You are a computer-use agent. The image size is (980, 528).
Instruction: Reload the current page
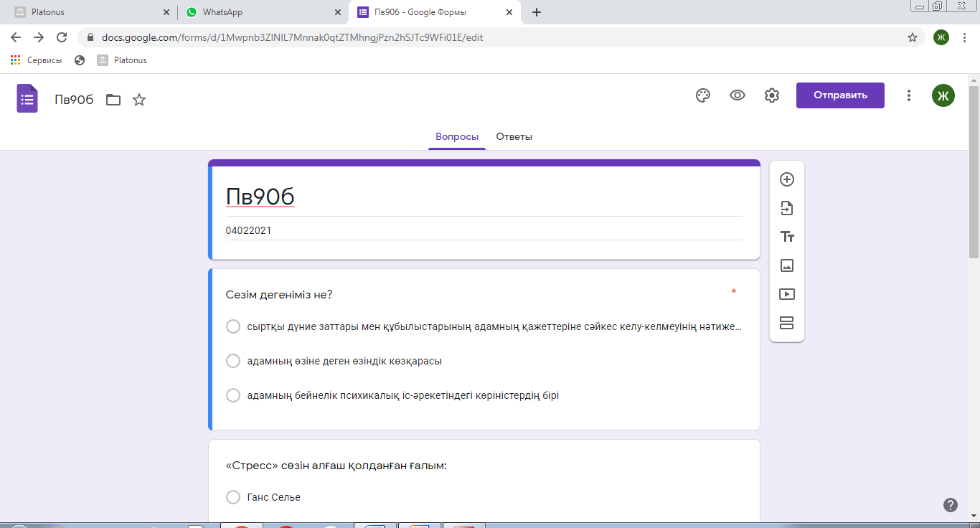62,37
